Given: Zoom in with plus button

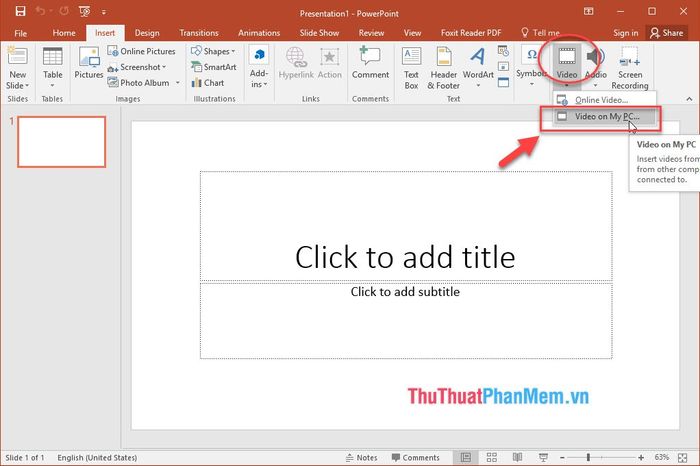Looking at the screenshot, I should pyautogui.click(x=641, y=458).
